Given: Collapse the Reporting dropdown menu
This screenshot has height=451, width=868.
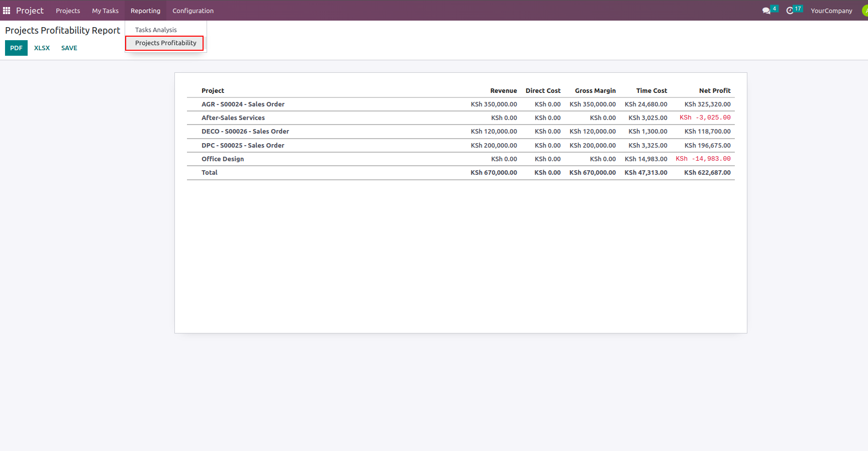Looking at the screenshot, I should [145, 11].
